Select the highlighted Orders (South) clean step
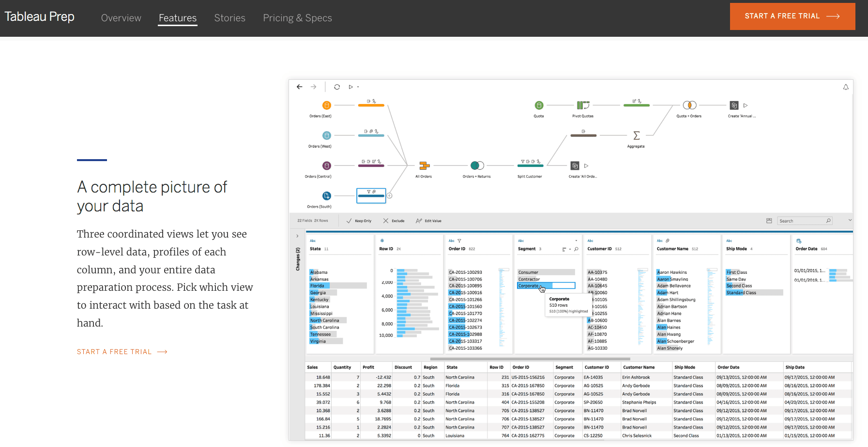 371,195
